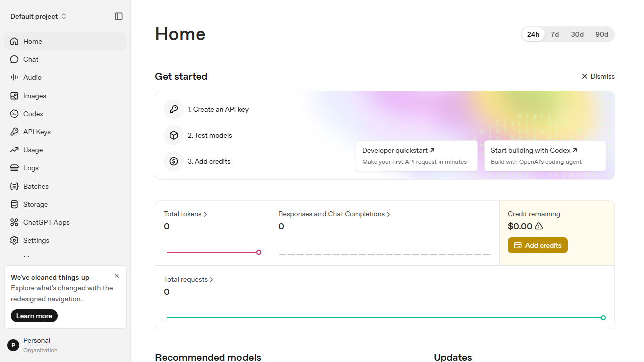Select the 30d time range

577,34
